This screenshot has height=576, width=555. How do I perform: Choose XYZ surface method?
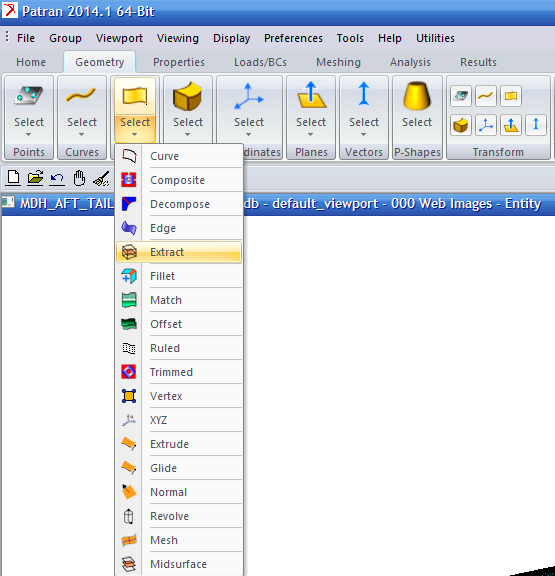click(x=179, y=420)
